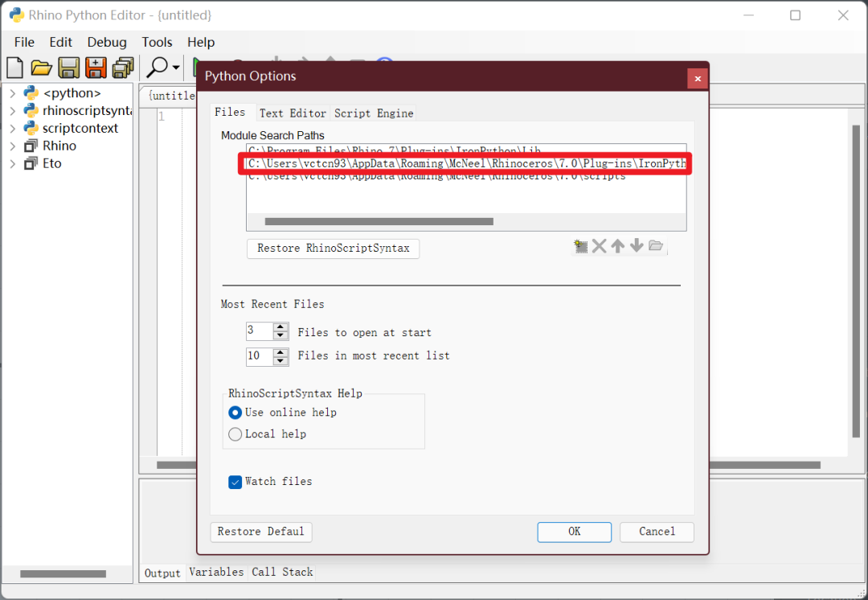Viewport: 868px width, 600px height.
Task: Enable the Local help radio button
Action: point(235,434)
